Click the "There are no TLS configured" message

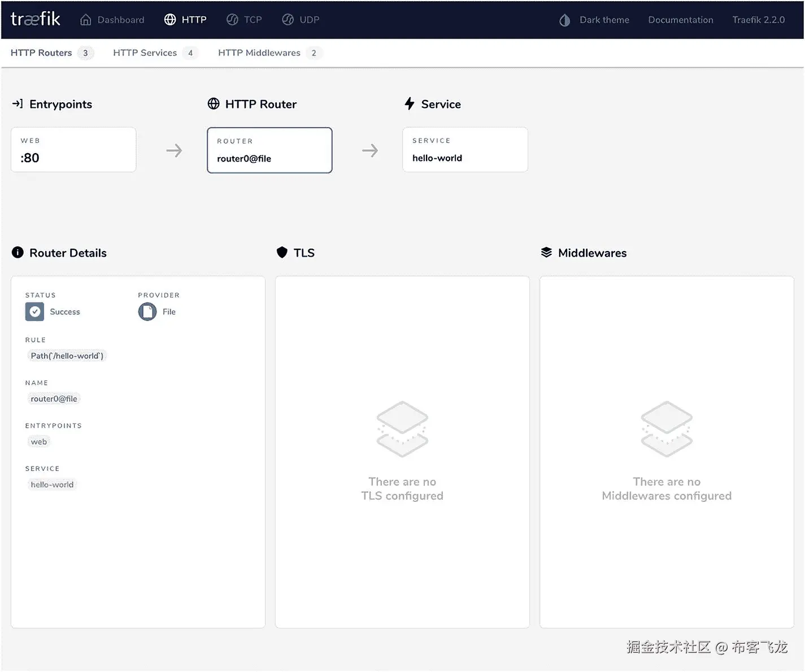pyautogui.click(x=402, y=489)
